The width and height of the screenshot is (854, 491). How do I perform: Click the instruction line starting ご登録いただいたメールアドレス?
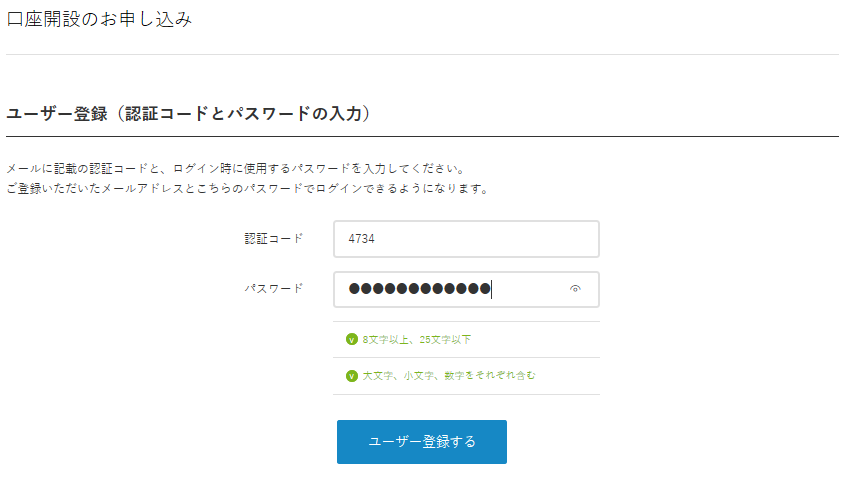pos(248,188)
